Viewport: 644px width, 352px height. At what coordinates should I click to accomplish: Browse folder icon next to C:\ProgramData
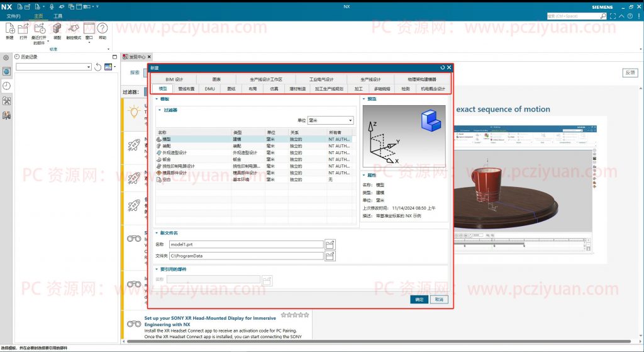pos(330,256)
